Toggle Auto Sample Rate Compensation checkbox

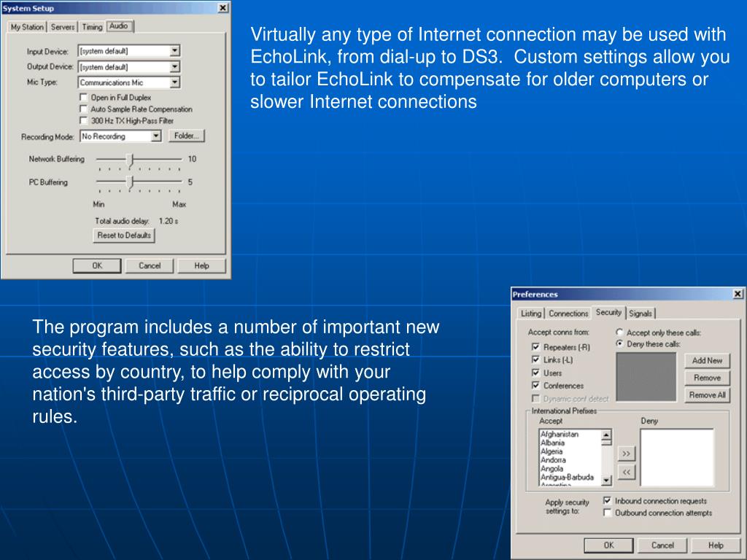click(x=83, y=109)
